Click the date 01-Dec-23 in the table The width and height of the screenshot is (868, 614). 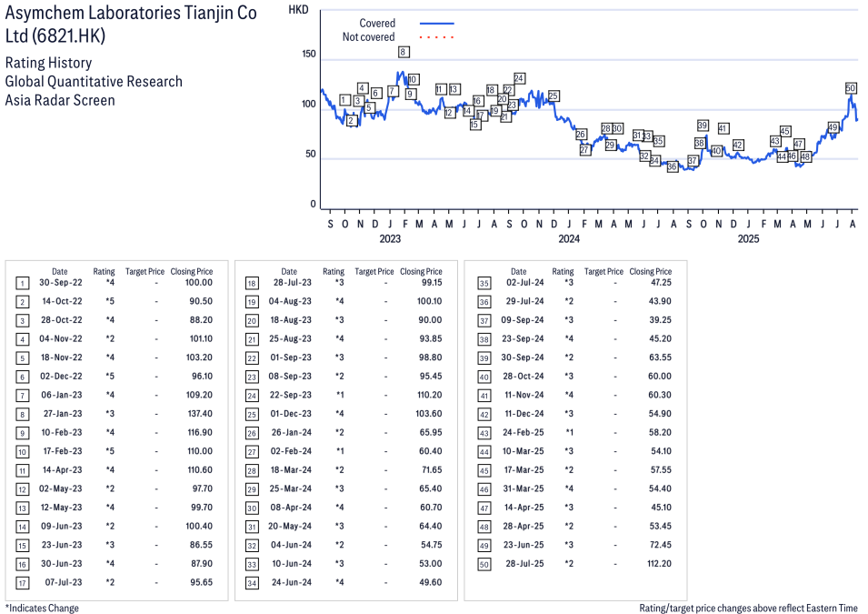pos(291,413)
